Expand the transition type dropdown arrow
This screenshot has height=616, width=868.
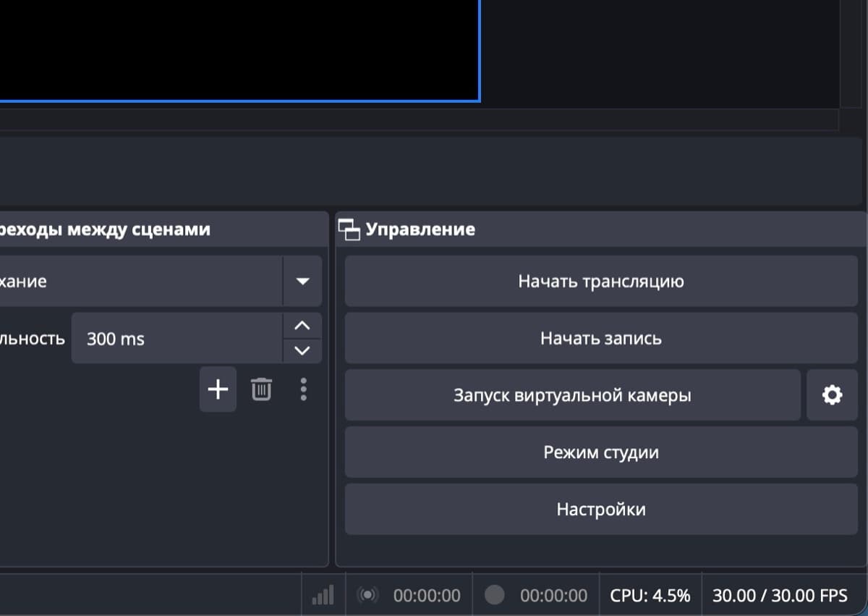pos(302,281)
